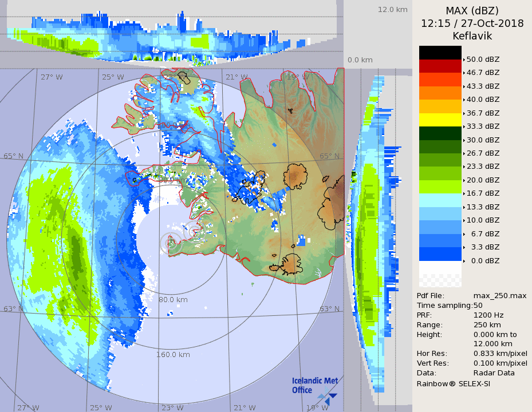Image resolution: width=532 pixels, height=412 pixels.
Task: Click the MAX (dBZ) title text
Action: [x=472, y=11]
